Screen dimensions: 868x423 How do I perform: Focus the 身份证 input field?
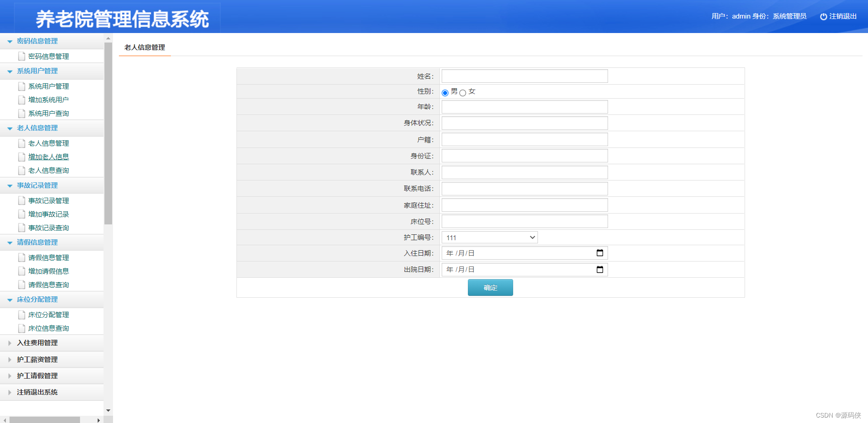(524, 156)
